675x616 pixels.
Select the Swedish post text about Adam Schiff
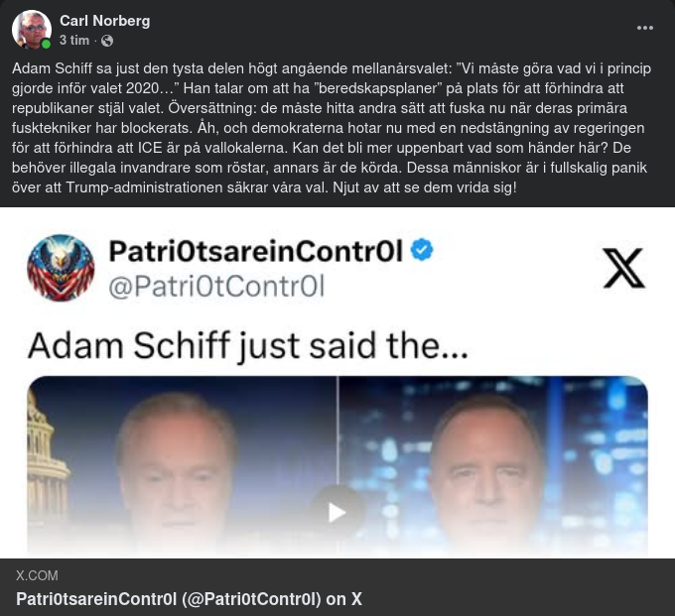(332, 128)
